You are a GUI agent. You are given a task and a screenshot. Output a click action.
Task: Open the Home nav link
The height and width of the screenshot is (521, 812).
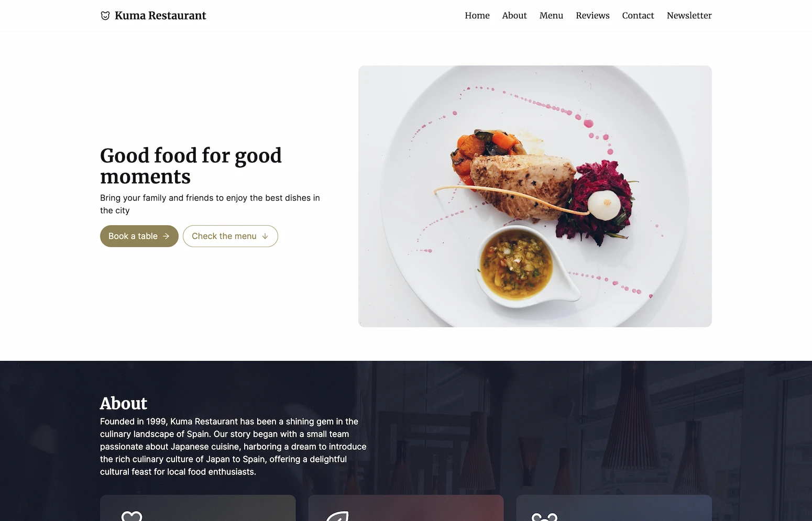coord(477,16)
